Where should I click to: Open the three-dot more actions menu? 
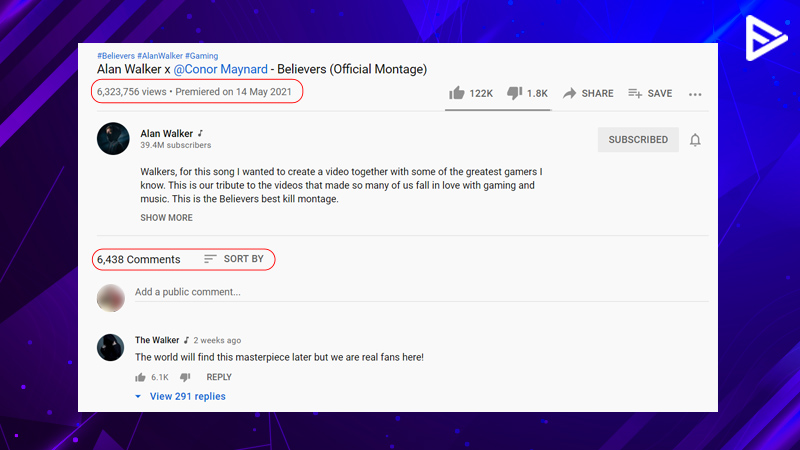[695, 94]
